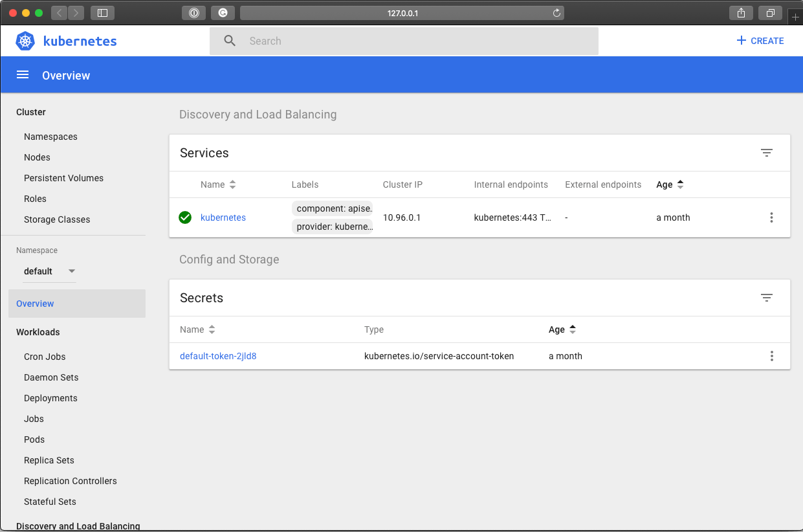
Task: Open actions menu for default-token-2jld8 secret
Action: tap(771, 356)
